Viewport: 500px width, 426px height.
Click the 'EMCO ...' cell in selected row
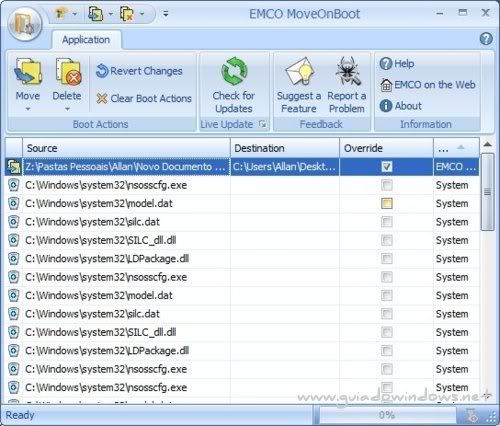click(456, 167)
